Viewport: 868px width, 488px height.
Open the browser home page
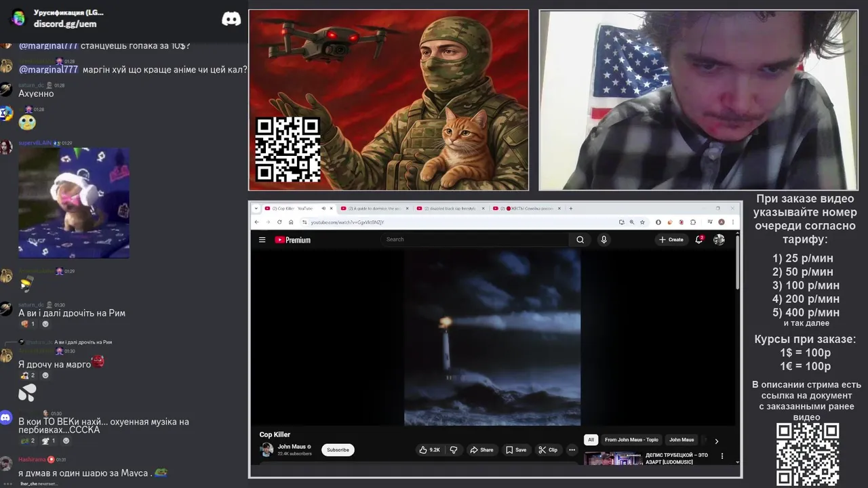tap(291, 222)
